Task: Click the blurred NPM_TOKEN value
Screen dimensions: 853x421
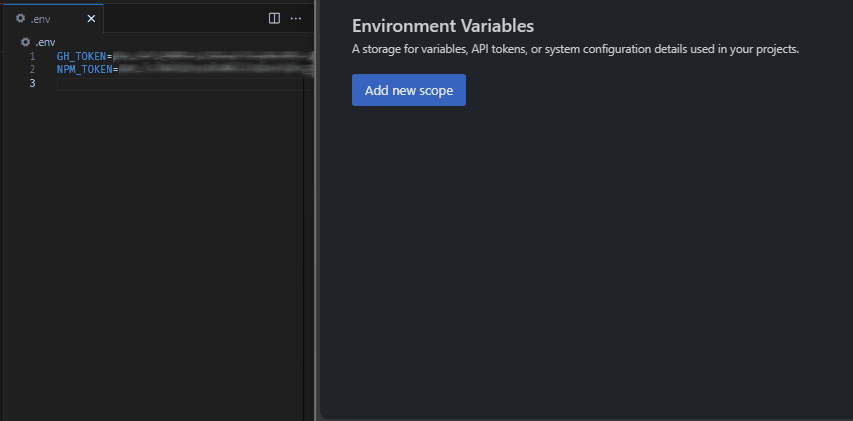Action: (213, 70)
